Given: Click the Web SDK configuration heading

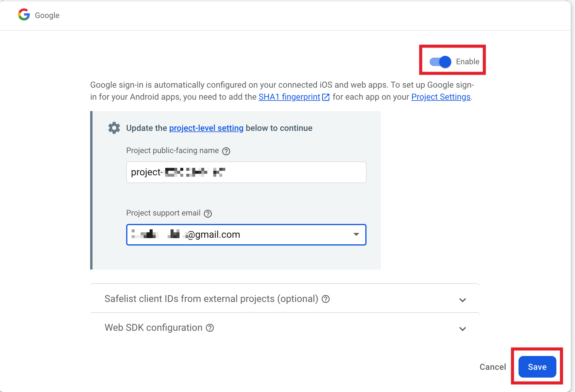Looking at the screenshot, I should [x=153, y=327].
